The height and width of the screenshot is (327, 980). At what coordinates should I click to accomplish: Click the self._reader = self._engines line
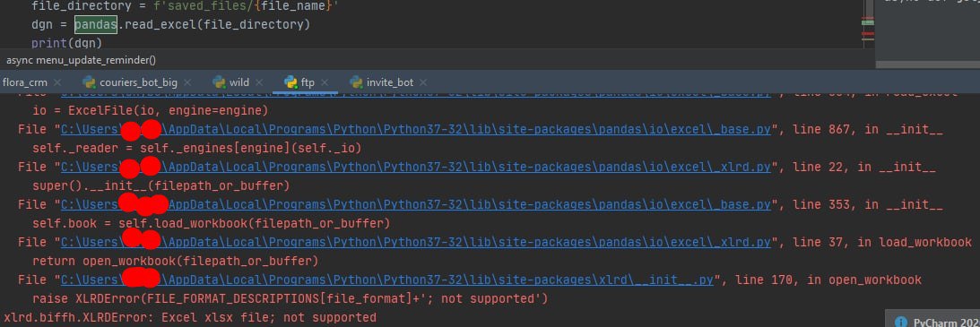pyautogui.click(x=197, y=149)
